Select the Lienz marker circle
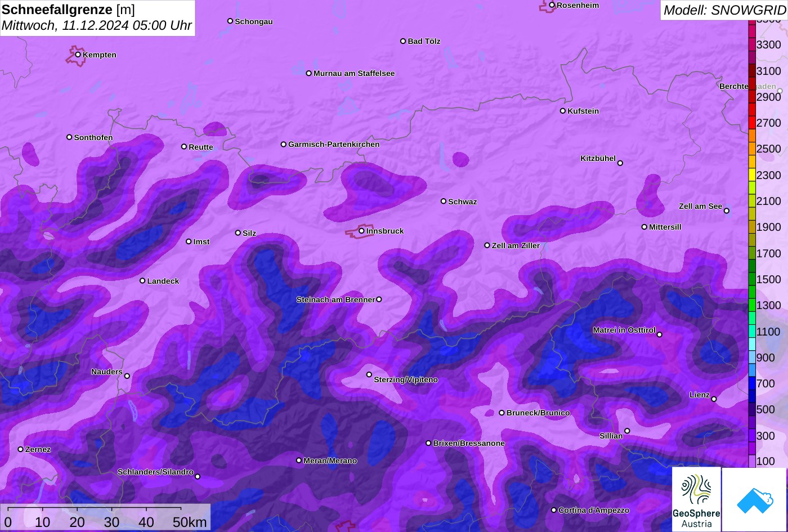This screenshot has height=532, width=788. pos(714,399)
